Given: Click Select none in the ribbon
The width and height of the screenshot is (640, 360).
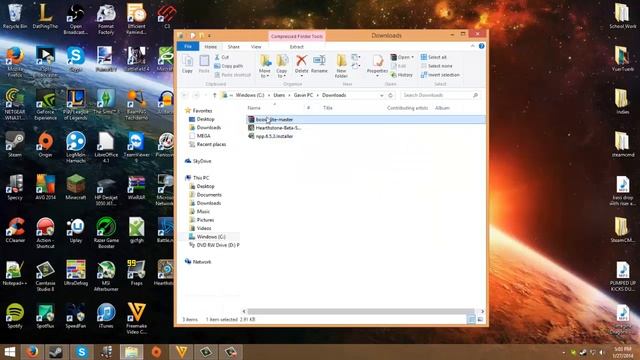Looking at the screenshot, I should tap(436, 66).
